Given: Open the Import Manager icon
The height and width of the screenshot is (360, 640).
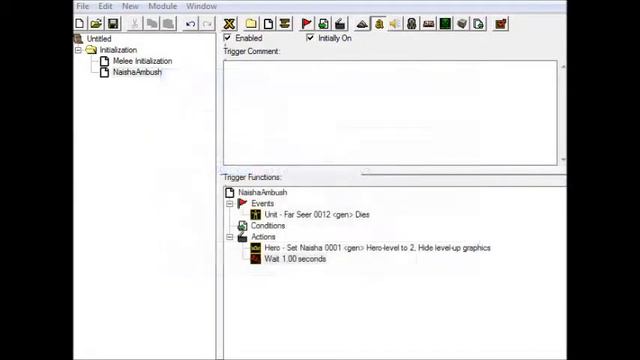Looking at the screenshot, I should pyautogui.click(x=478, y=24).
